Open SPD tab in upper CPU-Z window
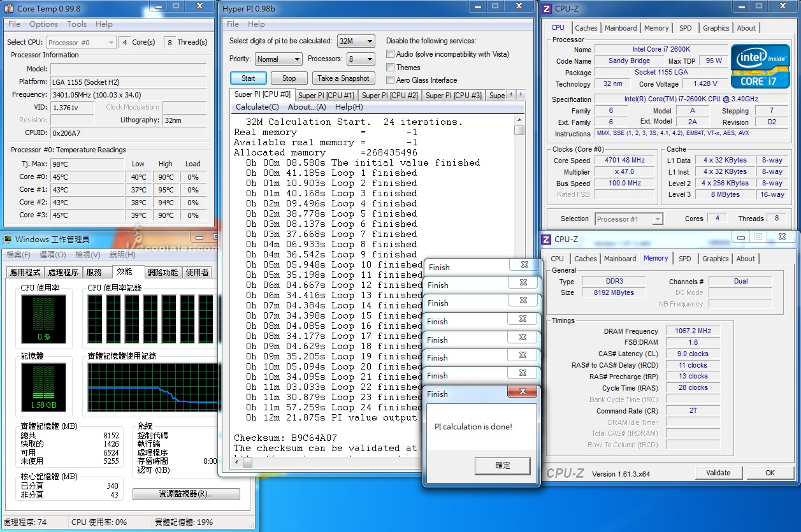Viewport: 801px width, 532px height. (x=685, y=28)
